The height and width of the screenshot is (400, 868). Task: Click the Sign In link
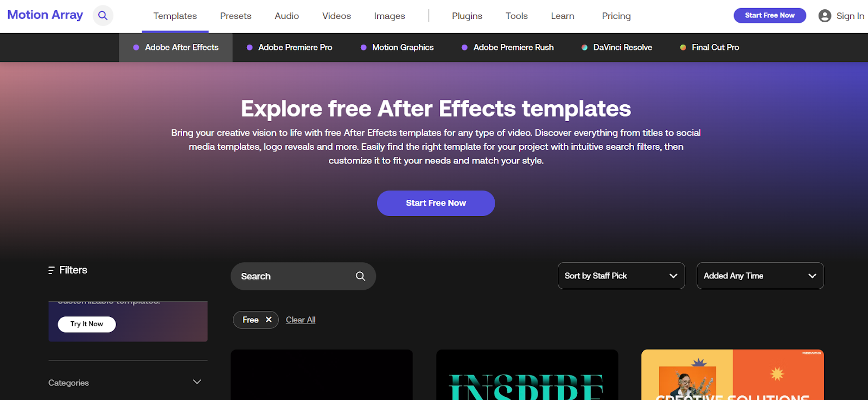click(850, 16)
